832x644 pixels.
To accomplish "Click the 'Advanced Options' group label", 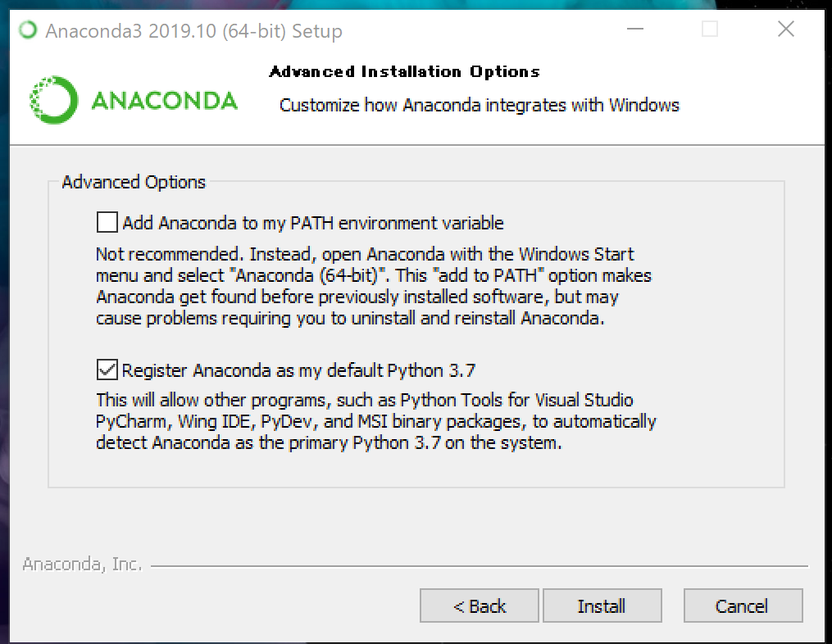I will coord(134,182).
